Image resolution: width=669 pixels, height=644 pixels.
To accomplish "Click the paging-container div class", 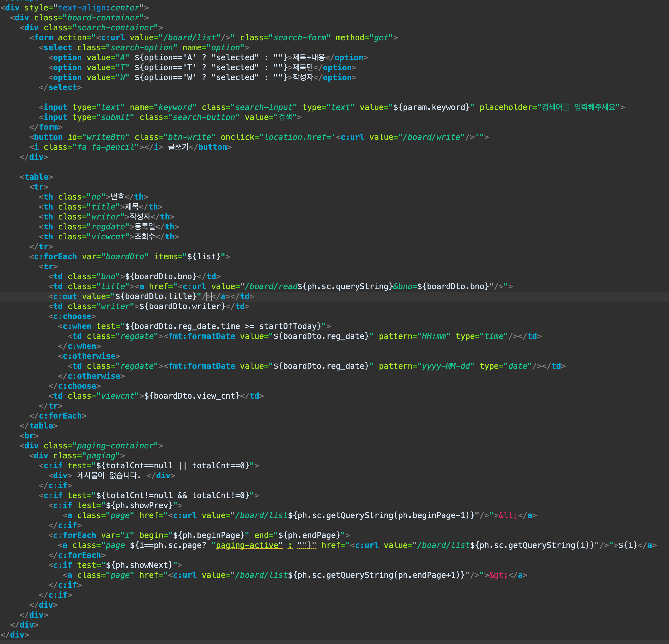I will (115, 446).
